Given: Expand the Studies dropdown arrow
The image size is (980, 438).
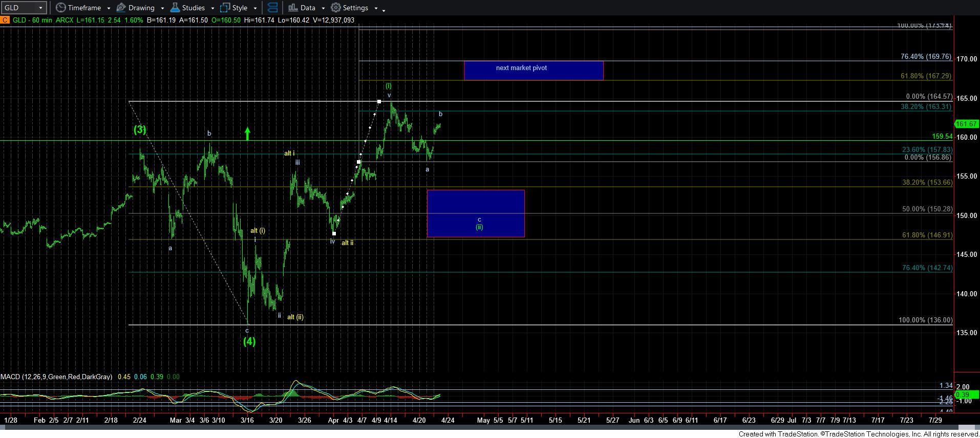Looking at the screenshot, I should point(212,8).
